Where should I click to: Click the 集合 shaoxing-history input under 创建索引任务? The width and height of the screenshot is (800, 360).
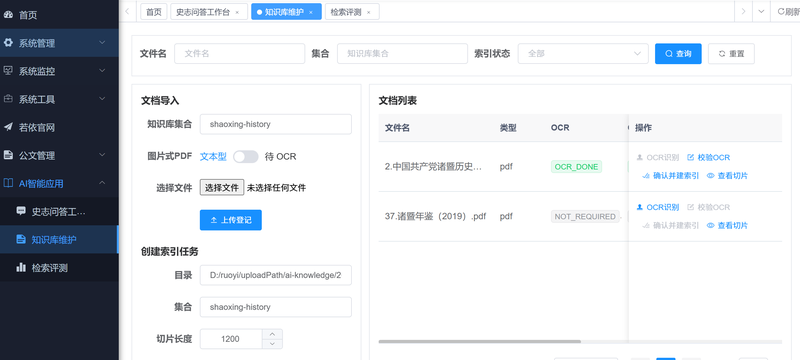(276, 307)
